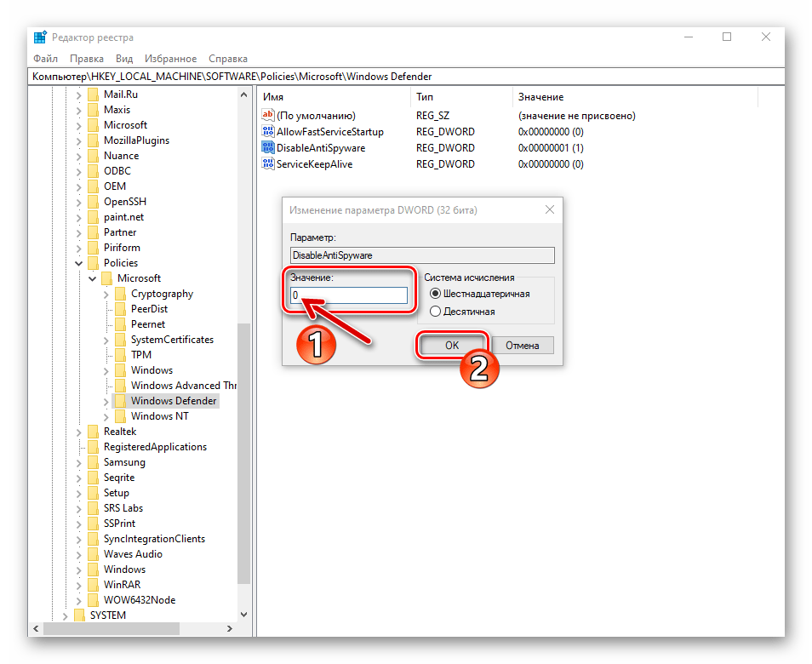The height and width of the screenshot is (664, 812).
Task: Expand the Mail.Ru tree node
Action: coord(78,94)
